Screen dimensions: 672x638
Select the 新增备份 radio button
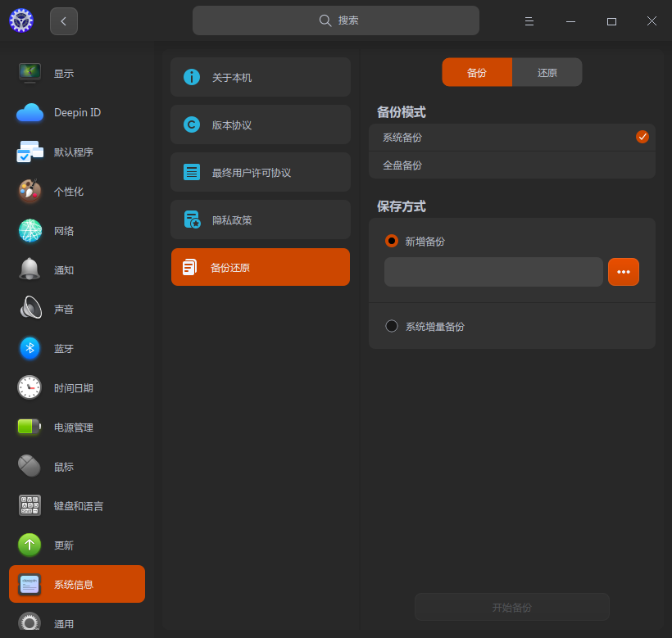coord(392,240)
